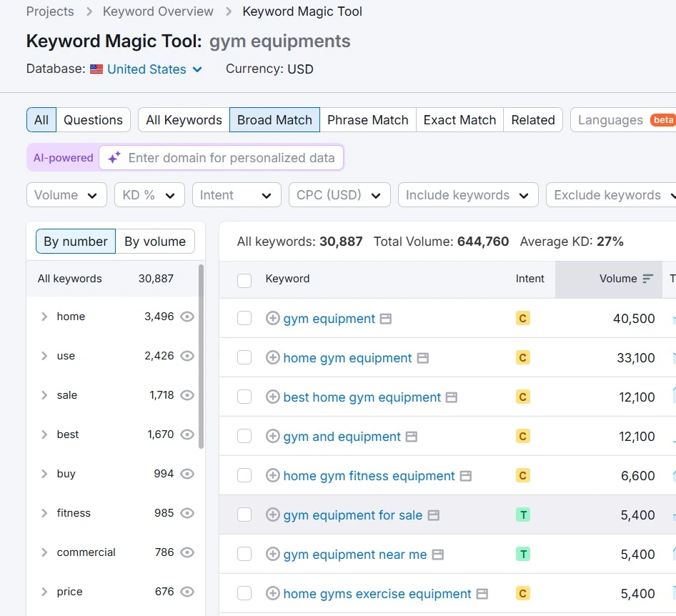Toggle select-all checkbox in Keyword header
Viewport: 676px width, 616px height.
click(x=244, y=280)
